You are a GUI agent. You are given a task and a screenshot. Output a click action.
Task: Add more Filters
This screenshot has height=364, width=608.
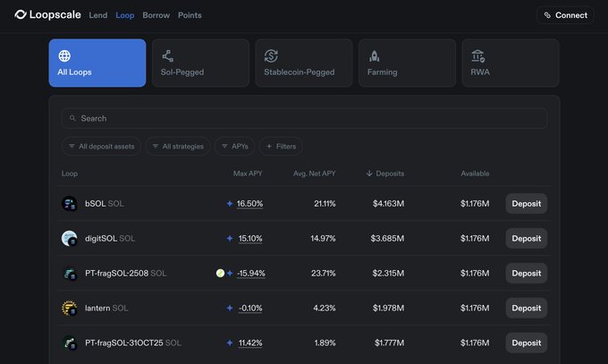281,147
